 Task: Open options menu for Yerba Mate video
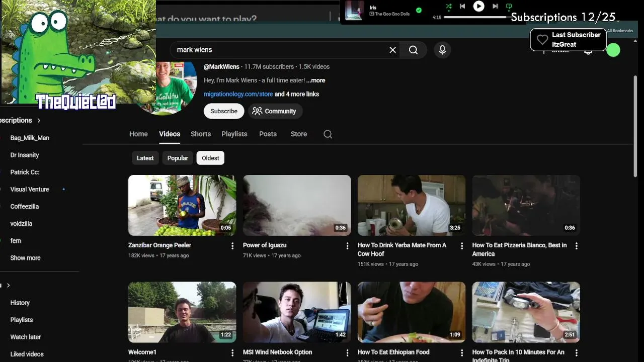pyautogui.click(x=462, y=246)
